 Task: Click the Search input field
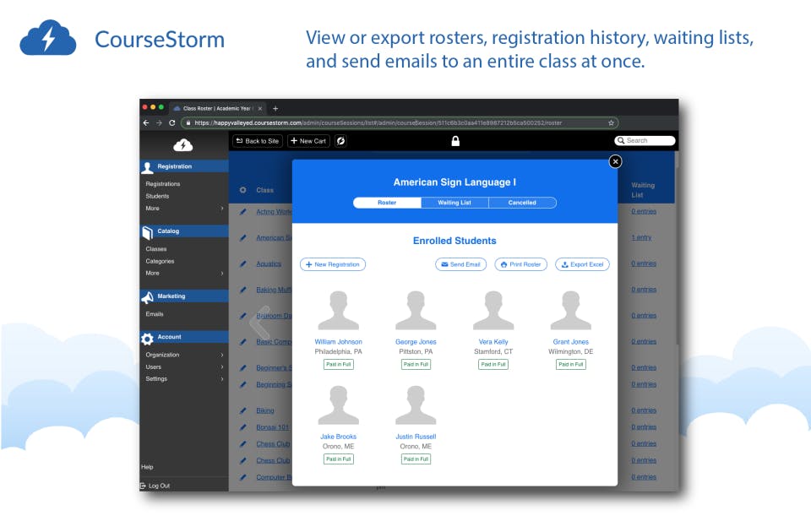tap(645, 141)
